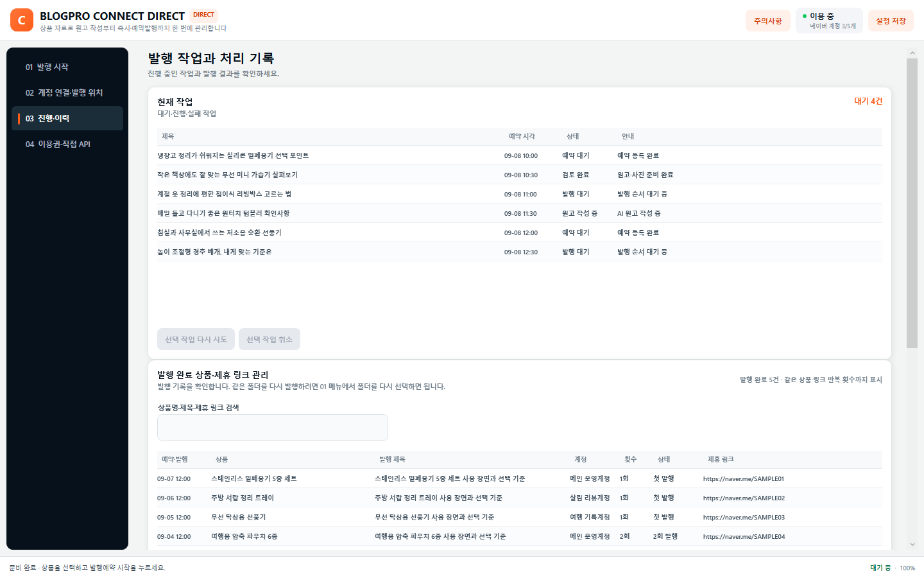The height and width of the screenshot is (578, 924).
Task: Click the 원고 작성 중 status cell
Action: click(x=579, y=213)
